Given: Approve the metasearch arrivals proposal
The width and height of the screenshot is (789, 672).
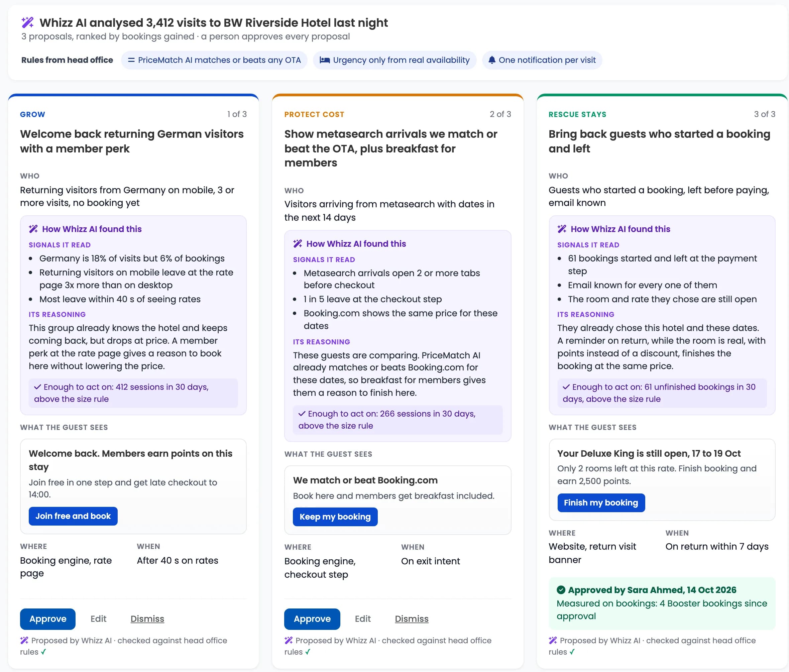Looking at the screenshot, I should click(312, 619).
